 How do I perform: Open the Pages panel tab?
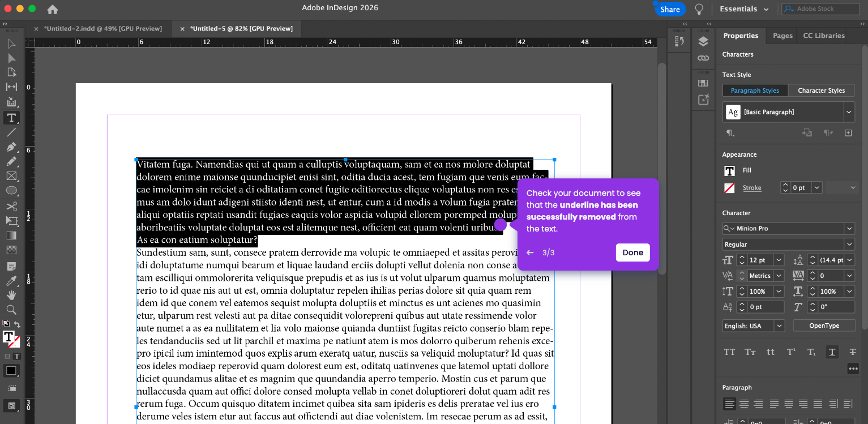pos(783,36)
